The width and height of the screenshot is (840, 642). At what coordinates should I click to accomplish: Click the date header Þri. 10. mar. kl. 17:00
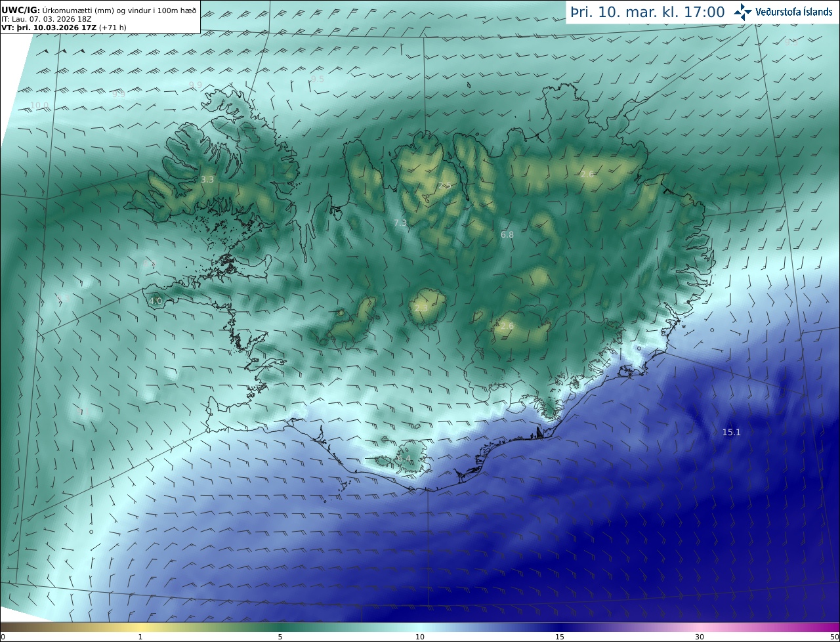647,12
